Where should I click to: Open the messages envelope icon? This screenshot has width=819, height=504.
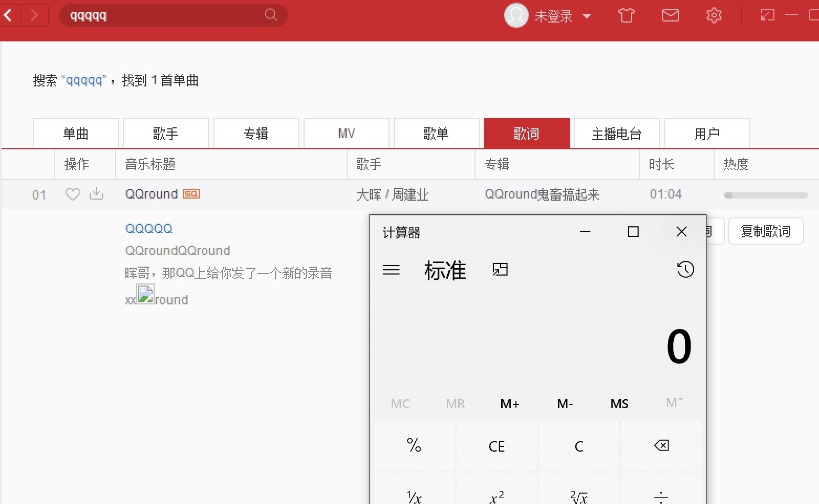click(670, 16)
